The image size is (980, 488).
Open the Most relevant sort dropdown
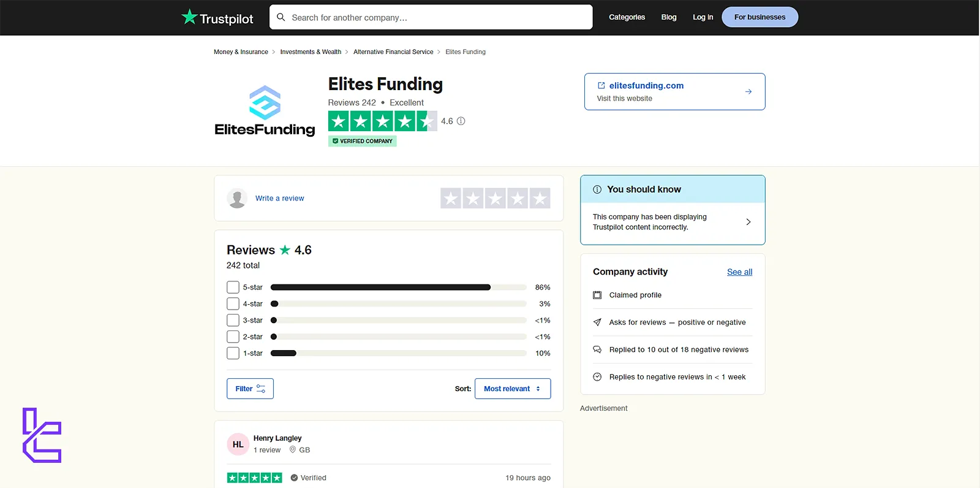point(513,389)
